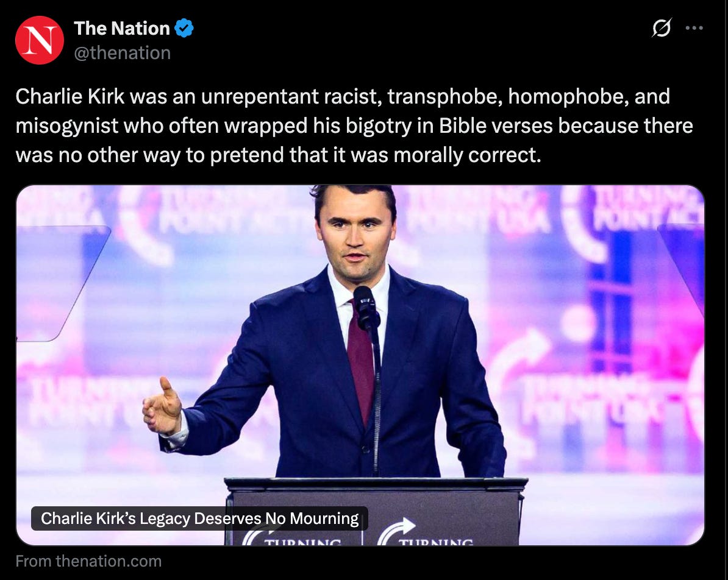This screenshot has width=728, height=580.
Task: Open The Nation display name profile link
Action: pos(122,28)
